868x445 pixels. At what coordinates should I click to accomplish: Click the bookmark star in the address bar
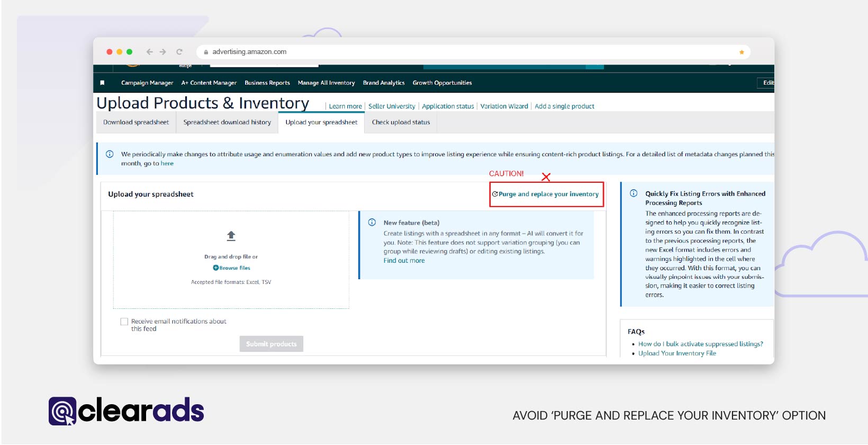pos(742,52)
